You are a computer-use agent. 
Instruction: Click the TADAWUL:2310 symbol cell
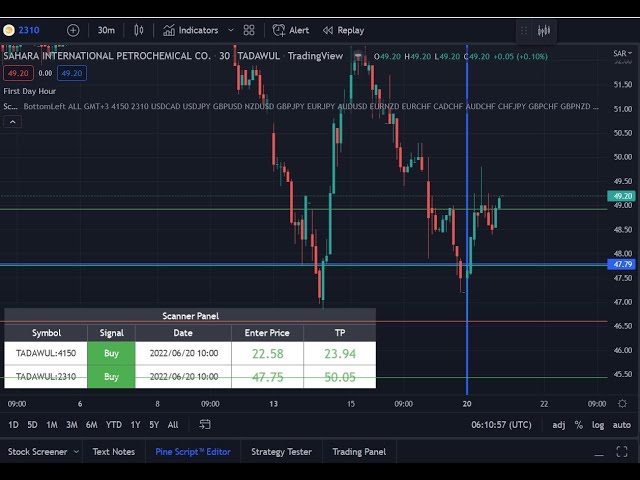pyautogui.click(x=46, y=376)
